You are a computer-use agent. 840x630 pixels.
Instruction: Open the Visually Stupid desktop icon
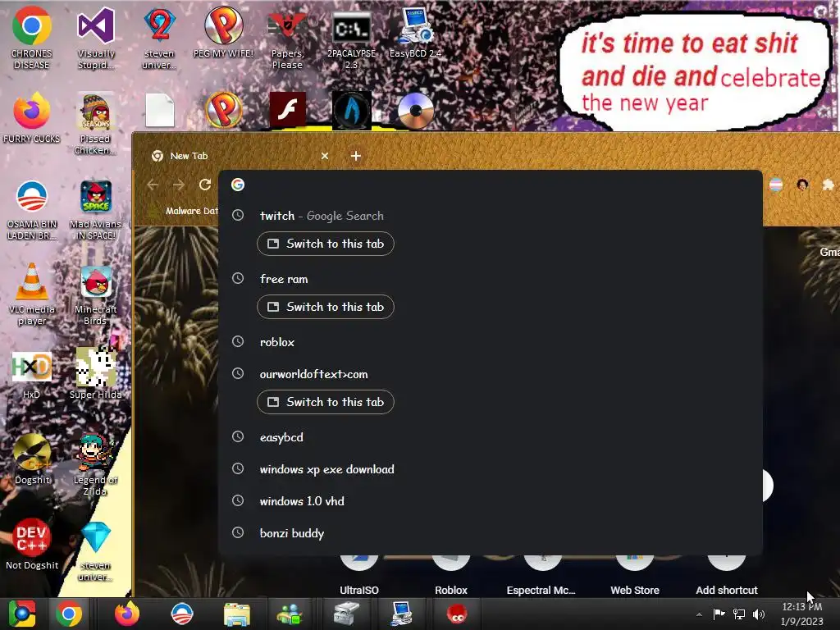pos(96,38)
